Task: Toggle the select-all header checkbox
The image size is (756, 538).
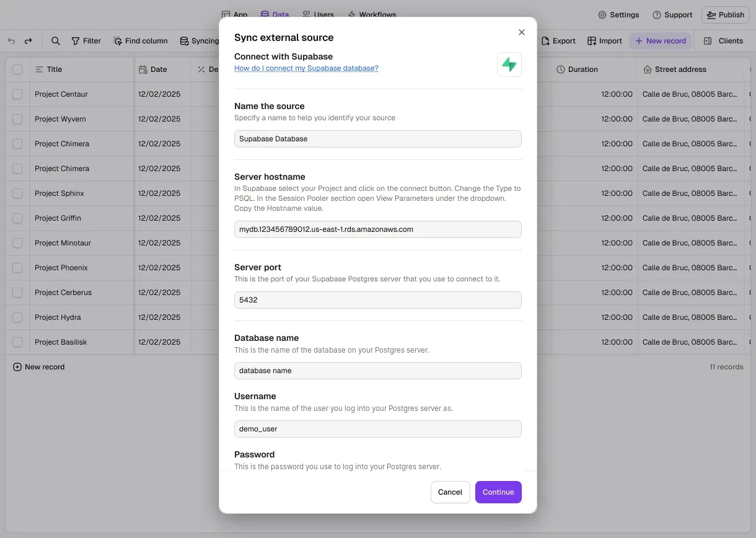Action: pos(17,69)
